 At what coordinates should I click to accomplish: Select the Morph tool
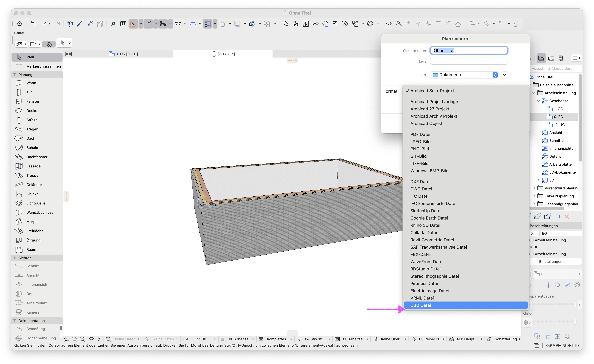pyautogui.click(x=37, y=222)
